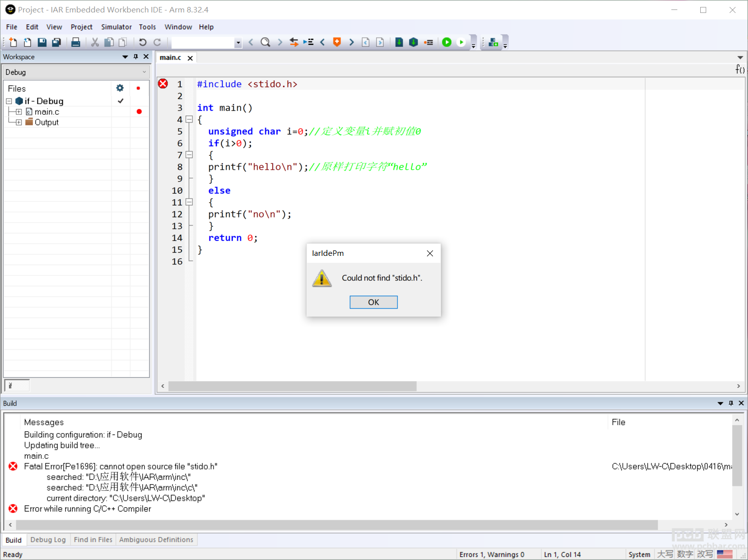The height and width of the screenshot is (560, 748).
Task: Click the Make build icon
Action: tap(414, 42)
